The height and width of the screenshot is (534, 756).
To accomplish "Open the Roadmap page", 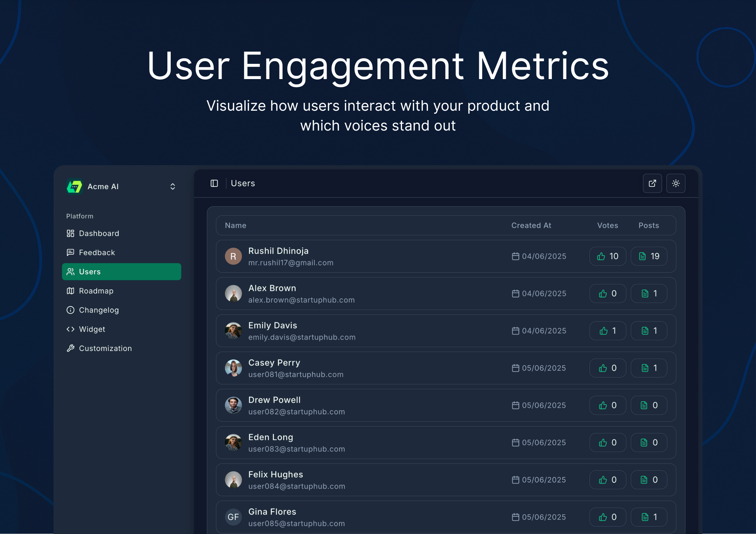I will tap(96, 291).
